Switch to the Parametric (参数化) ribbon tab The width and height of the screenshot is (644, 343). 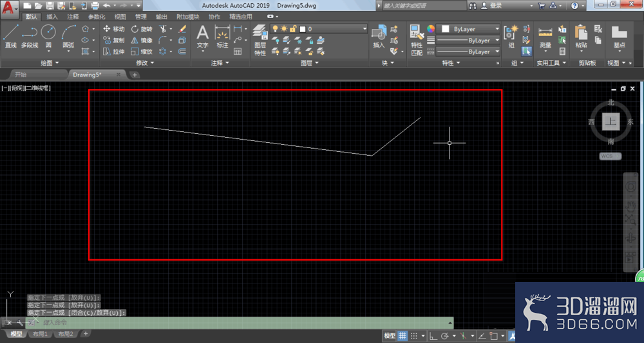click(97, 17)
